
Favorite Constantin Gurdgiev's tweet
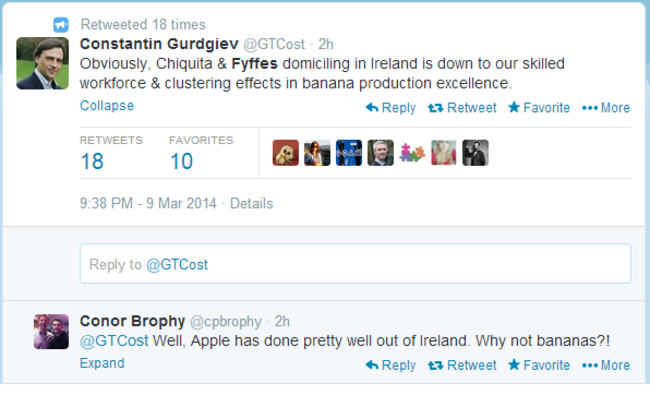pos(538,108)
